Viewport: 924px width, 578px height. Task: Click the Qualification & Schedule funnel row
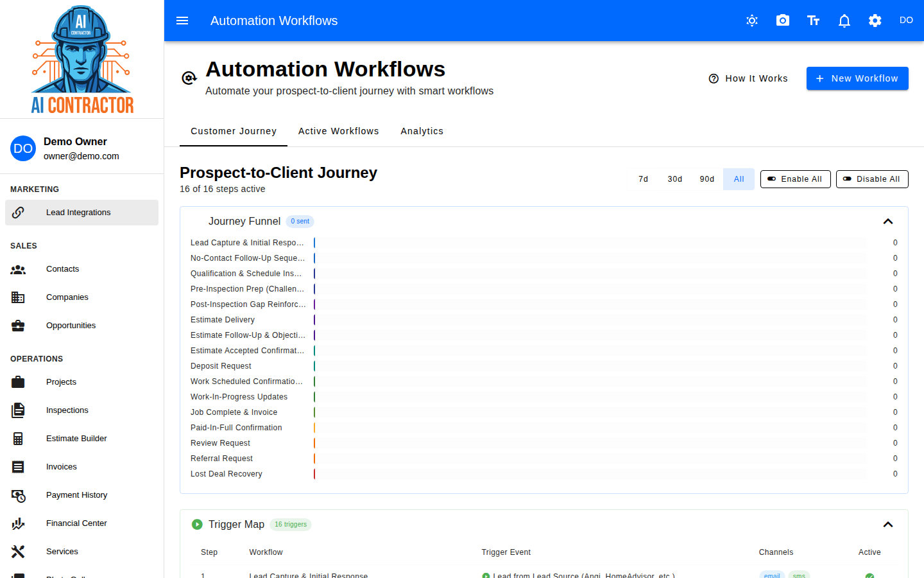(x=544, y=274)
